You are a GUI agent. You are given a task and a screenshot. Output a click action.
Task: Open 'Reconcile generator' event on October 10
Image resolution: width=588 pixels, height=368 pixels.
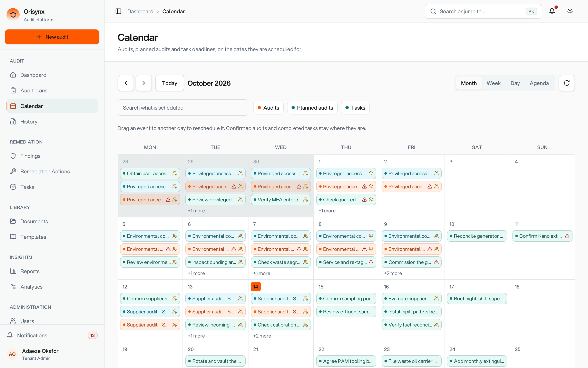[477, 236]
